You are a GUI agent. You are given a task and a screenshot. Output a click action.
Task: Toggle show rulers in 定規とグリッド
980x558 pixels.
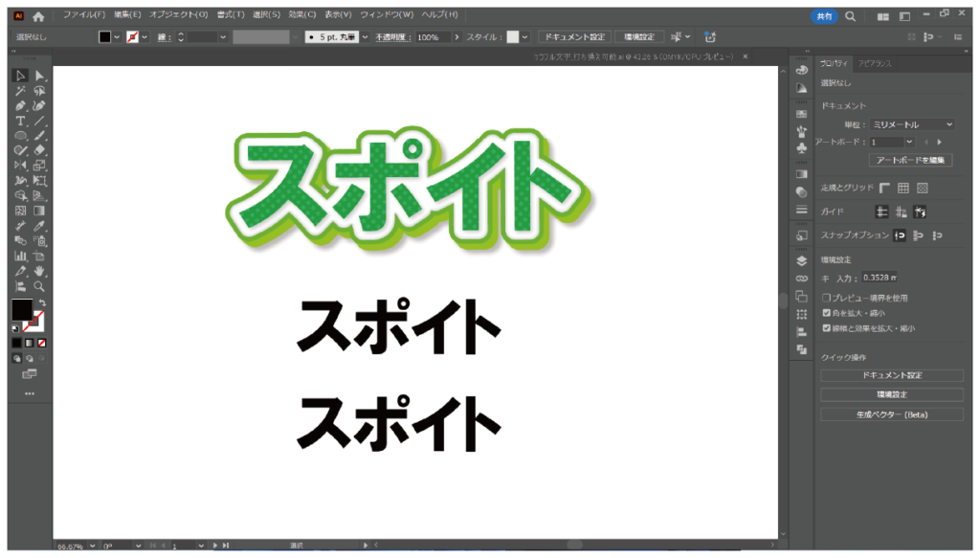[x=884, y=189]
